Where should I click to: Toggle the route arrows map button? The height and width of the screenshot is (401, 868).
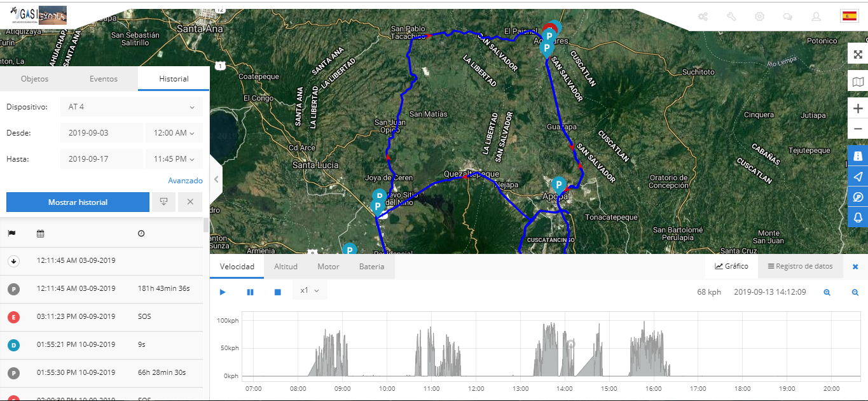(858, 176)
